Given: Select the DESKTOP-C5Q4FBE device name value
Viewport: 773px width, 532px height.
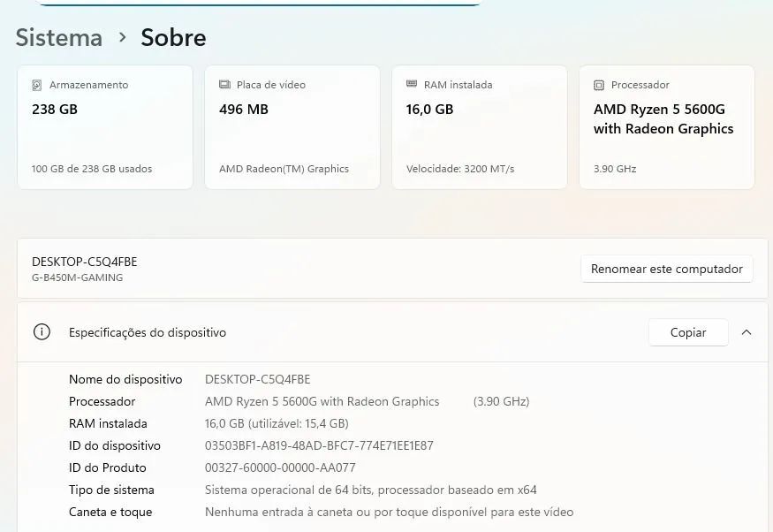Looking at the screenshot, I should point(257,379).
